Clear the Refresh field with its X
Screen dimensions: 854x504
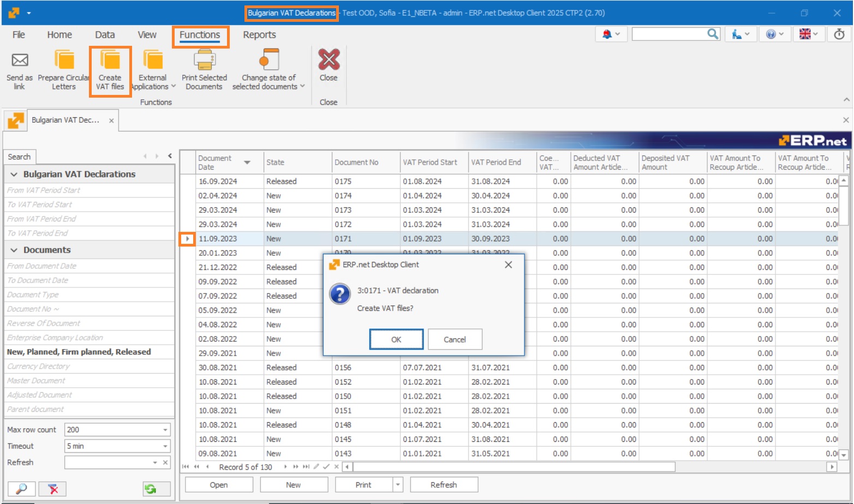point(165,463)
